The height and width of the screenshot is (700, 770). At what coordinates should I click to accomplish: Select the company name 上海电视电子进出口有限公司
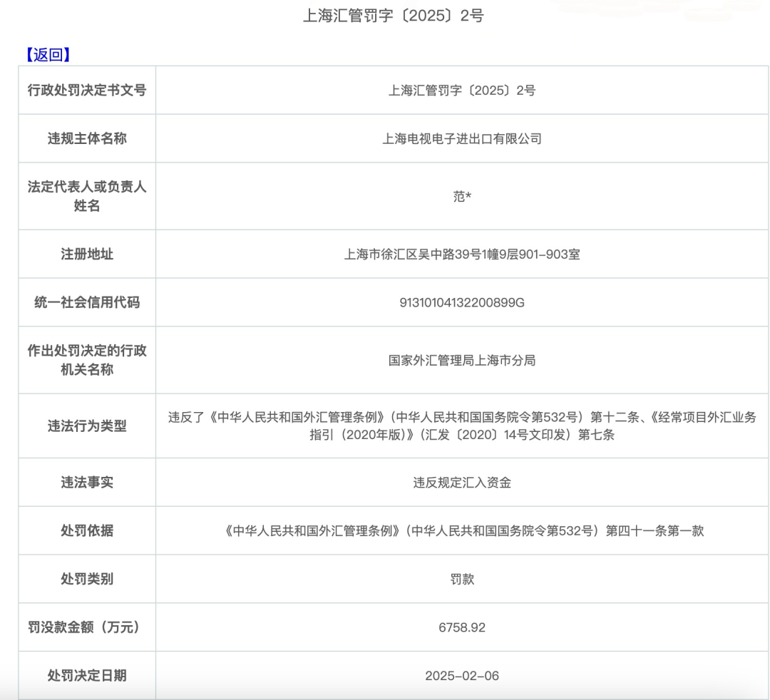point(462,138)
